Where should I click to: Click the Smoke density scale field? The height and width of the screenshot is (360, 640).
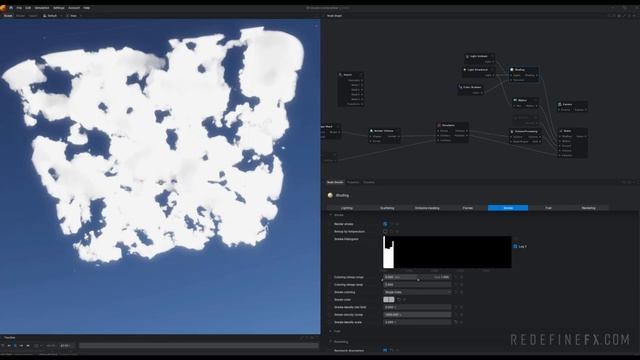pos(417,322)
